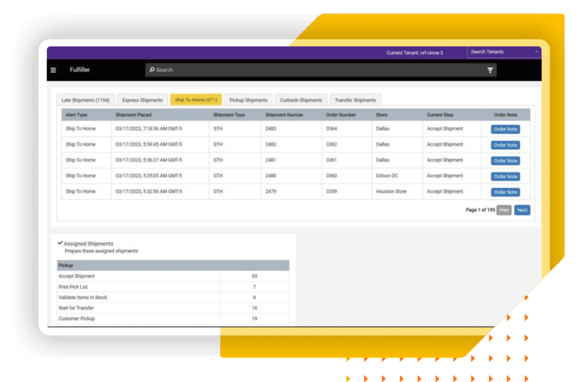Open Order Note for shipment 2481
588x382 pixels.
505,161
